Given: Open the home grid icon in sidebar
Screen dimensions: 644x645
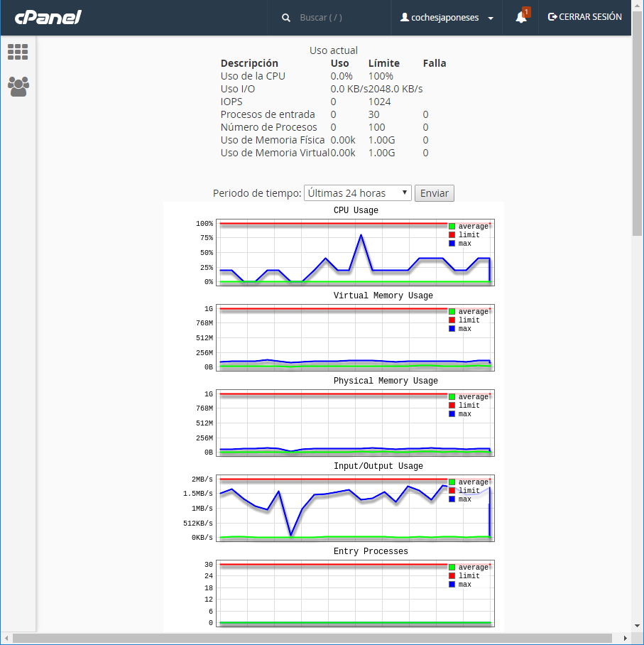Looking at the screenshot, I should pyautogui.click(x=18, y=52).
